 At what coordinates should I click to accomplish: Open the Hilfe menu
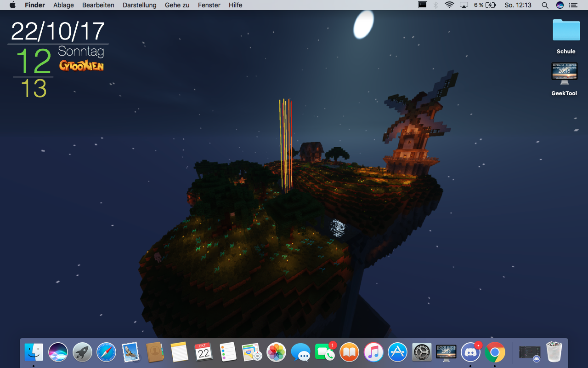coord(236,5)
